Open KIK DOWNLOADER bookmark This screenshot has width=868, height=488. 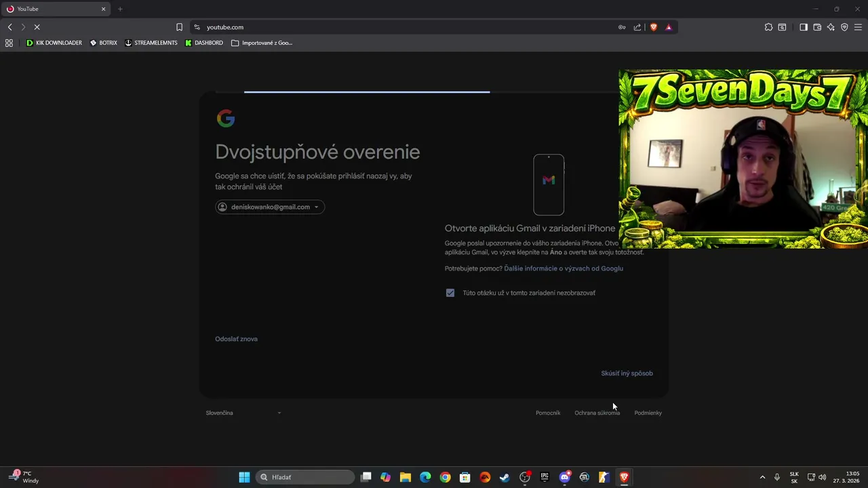coord(54,43)
